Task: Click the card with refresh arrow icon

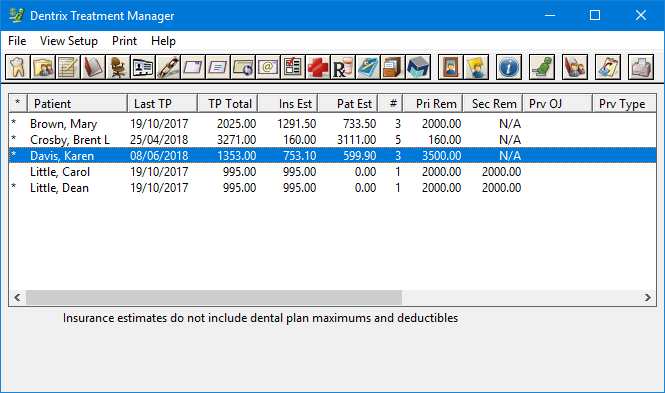Action: [243, 67]
